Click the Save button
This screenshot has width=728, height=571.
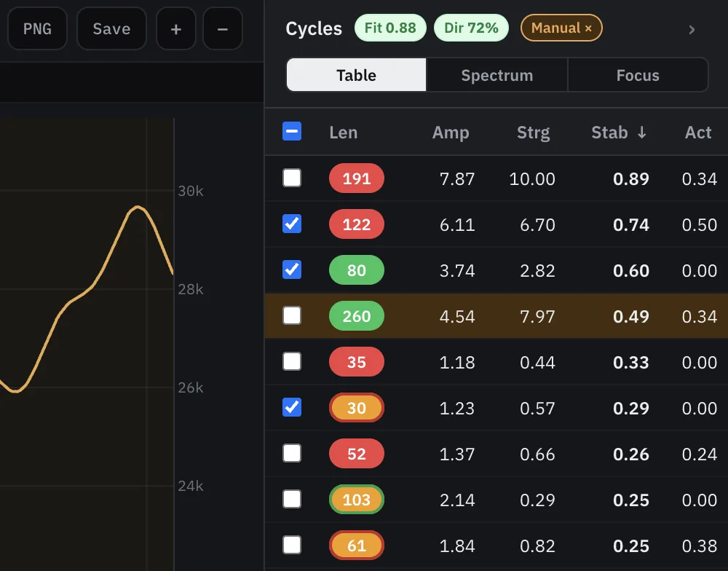(111, 29)
